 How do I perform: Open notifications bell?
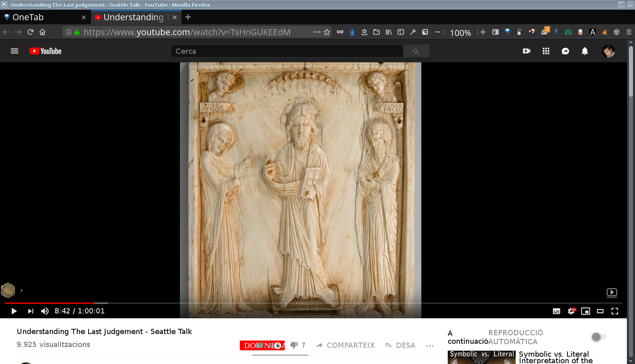[x=585, y=51]
